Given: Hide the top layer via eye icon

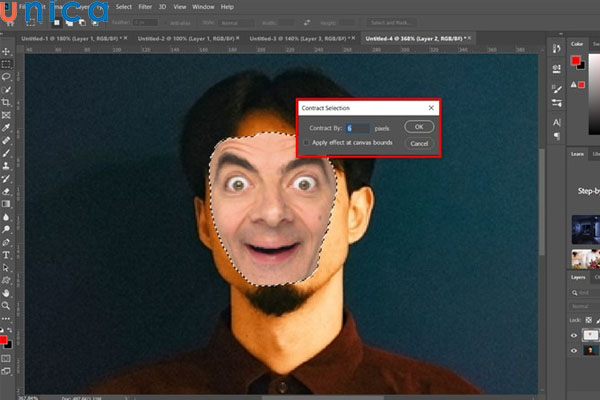Looking at the screenshot, I should click(574, 336).
